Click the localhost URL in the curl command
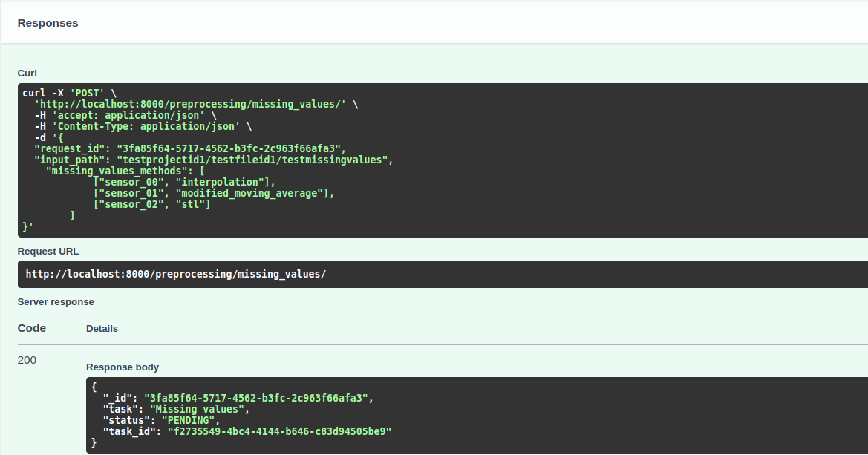The width and height of the screenshot is (868, 455). (x=191, y=104)
